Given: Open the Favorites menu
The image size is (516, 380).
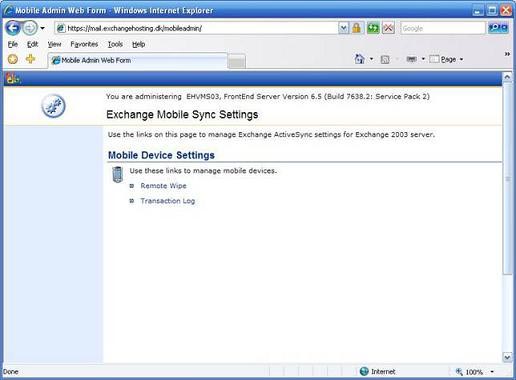Looking at the screenshot, I should (84, 44).
